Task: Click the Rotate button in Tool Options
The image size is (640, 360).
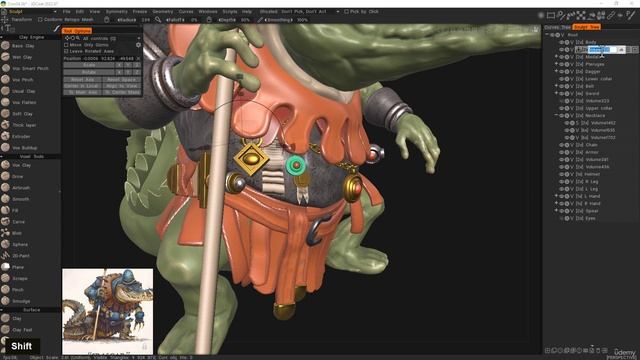Action: pyautogui.click(x=89, y=72)
